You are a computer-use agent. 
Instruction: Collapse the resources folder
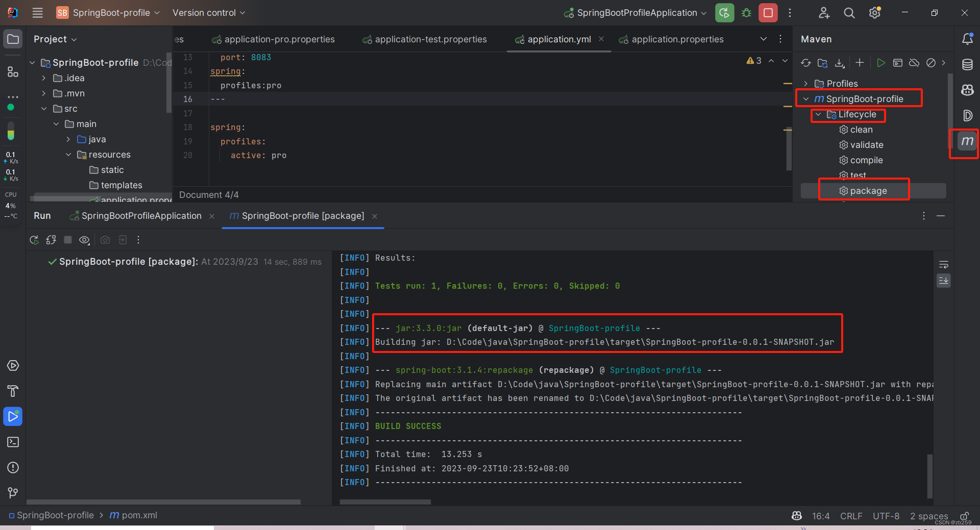[68, 155]
